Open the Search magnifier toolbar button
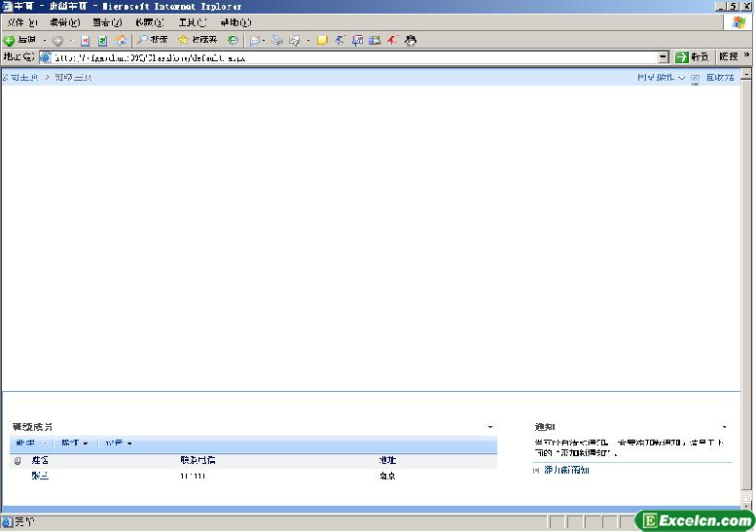Image resolution: width=756 pixels, height=532 pixels. pyautogui.click(x=152, y=40)
